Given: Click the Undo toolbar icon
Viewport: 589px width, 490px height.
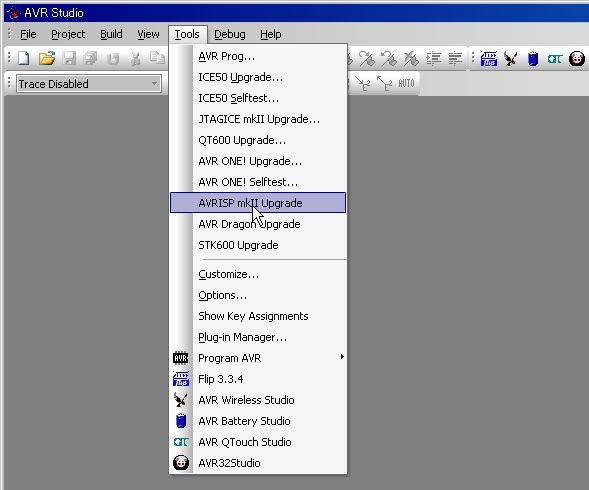Looking at the screenshot, I should pyautogui.click(x=113, y=59).
